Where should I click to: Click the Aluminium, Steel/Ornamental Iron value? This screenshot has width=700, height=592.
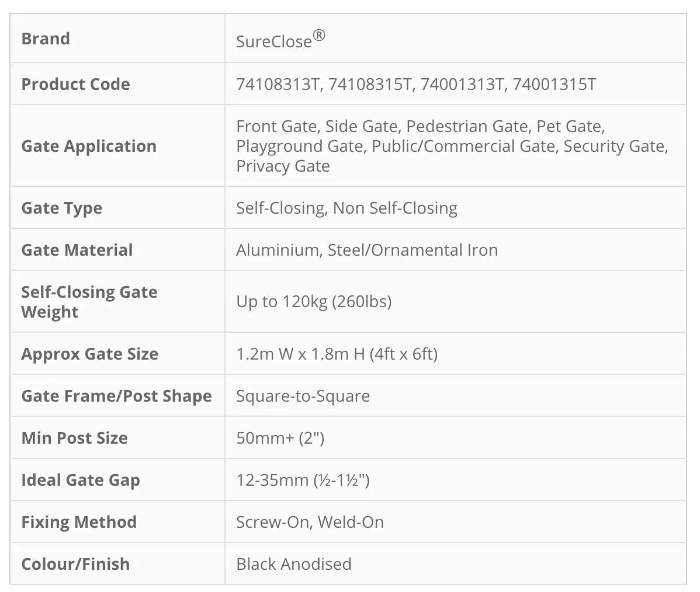(x=367, y=250)
